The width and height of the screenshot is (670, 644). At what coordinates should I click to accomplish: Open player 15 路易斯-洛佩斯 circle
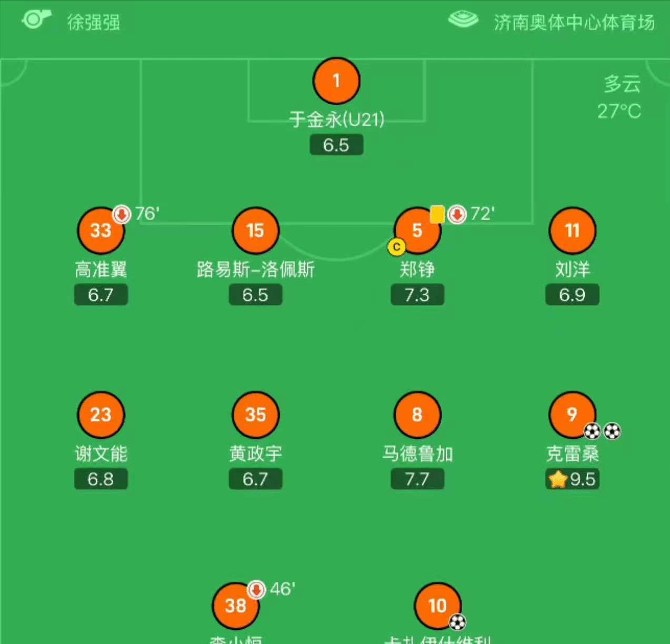[255, 230]
